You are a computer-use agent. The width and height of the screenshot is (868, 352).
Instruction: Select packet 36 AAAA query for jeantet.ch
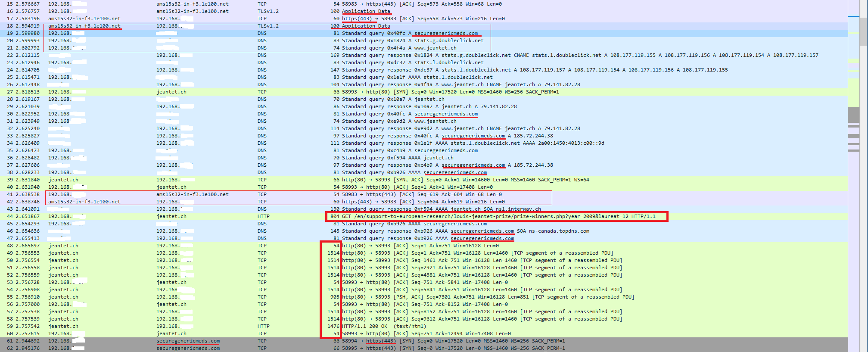click(424, 158)
